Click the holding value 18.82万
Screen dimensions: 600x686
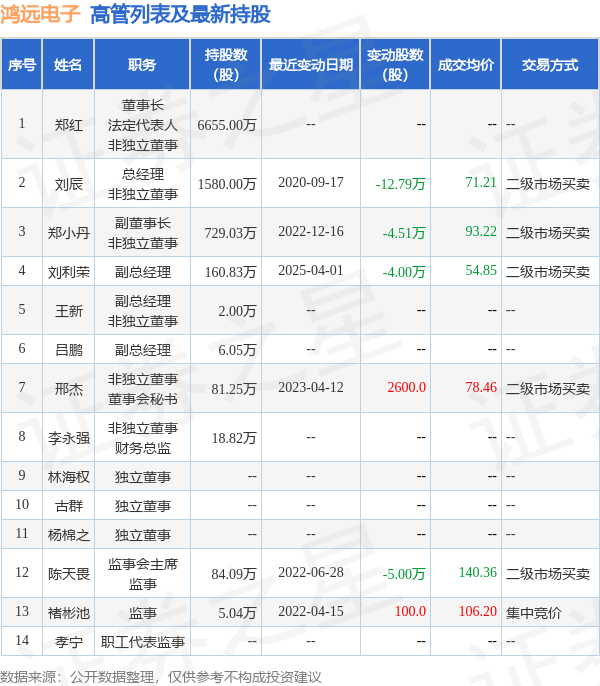tap(234, 438)
